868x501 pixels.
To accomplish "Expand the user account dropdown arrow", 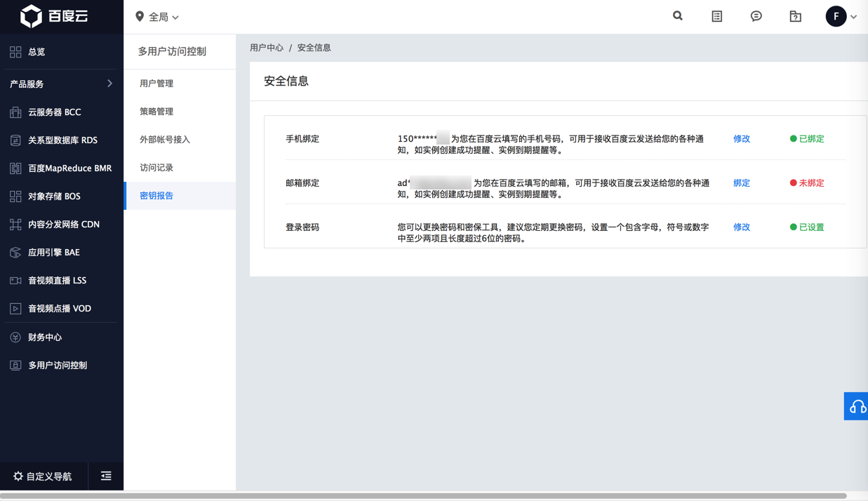I will point(854,17).
